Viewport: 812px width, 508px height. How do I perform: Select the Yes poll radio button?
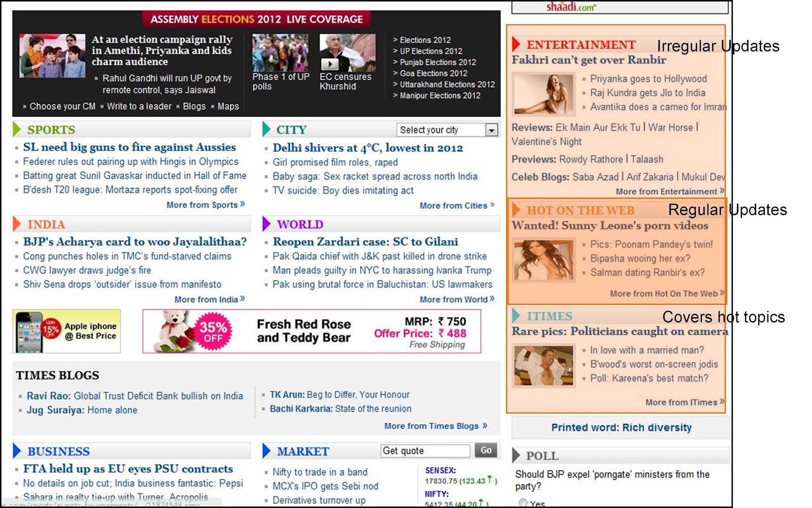point(523,503)
